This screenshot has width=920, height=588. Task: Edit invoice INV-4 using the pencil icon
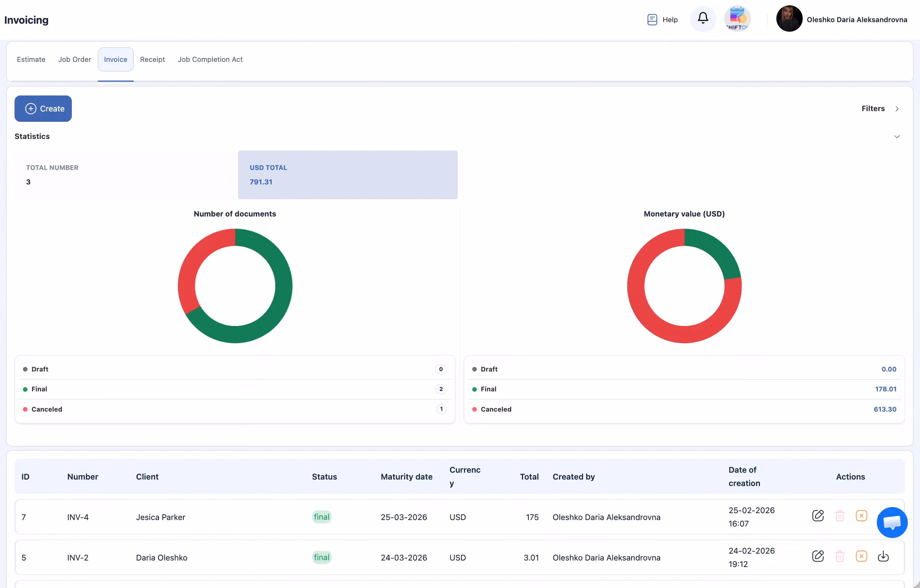click(x=818, y=515)
